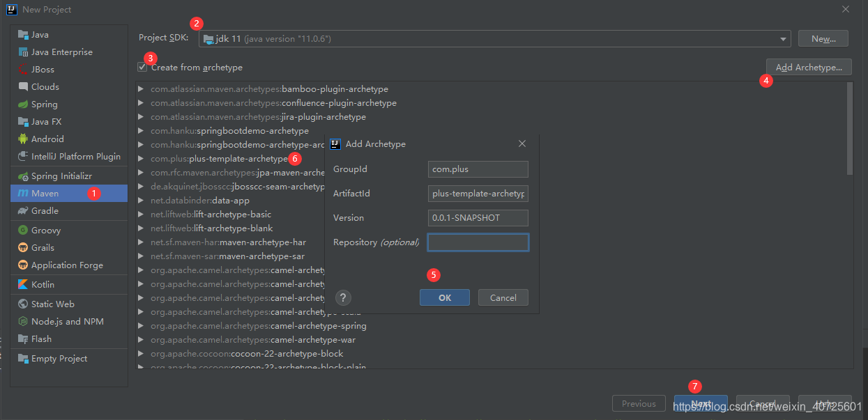Select Spring project type

(x=69, y=104)
